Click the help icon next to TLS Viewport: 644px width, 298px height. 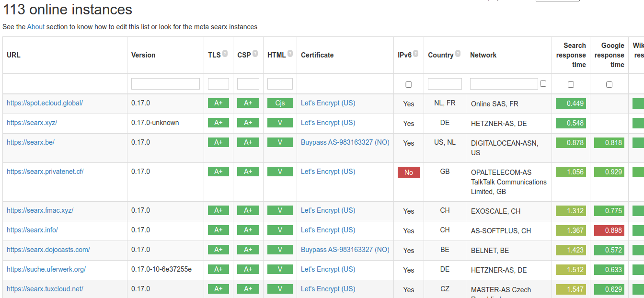pyautogui.click(x=225, y=54)
